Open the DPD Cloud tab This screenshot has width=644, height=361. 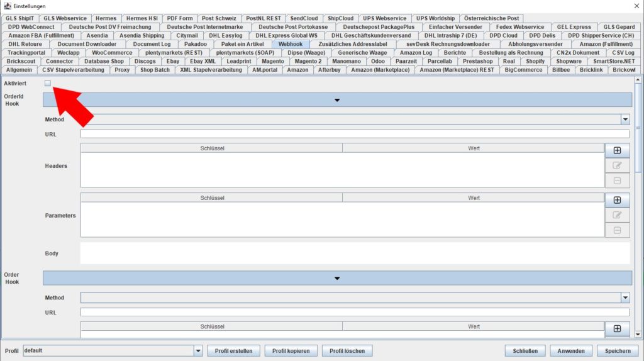coord(503,36)
